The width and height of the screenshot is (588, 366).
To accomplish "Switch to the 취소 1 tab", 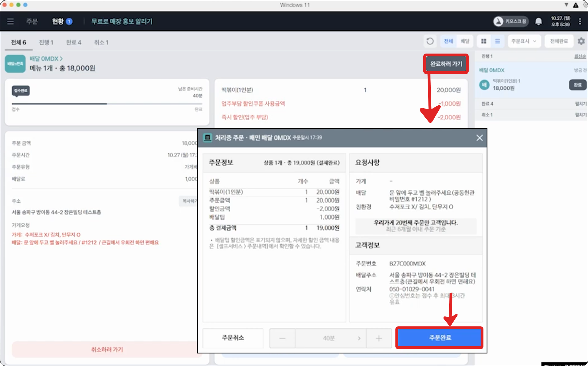I will pos(101,42).
